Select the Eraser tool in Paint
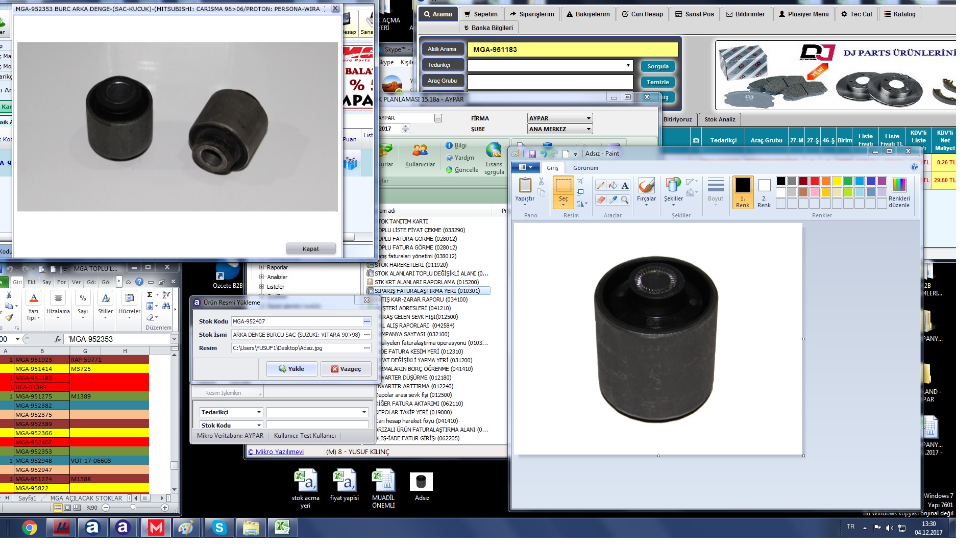This screenshot has height=551, width=980. point(601,200)
